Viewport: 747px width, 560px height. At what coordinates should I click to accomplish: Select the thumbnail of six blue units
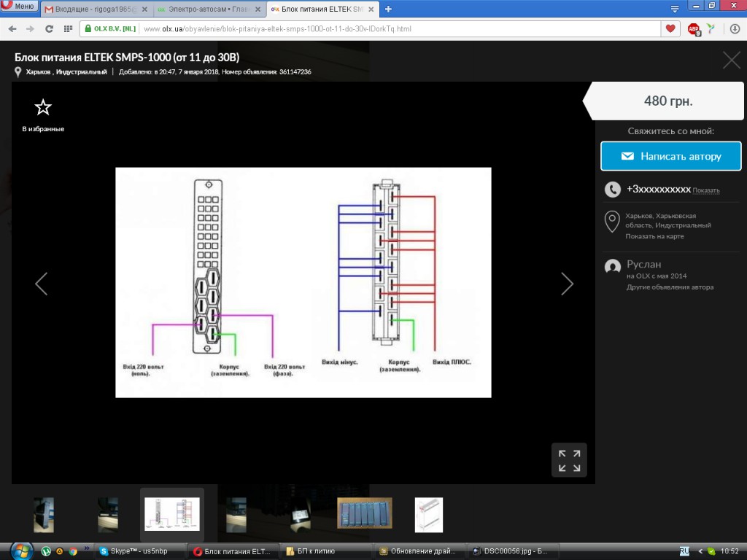(364, 513)
